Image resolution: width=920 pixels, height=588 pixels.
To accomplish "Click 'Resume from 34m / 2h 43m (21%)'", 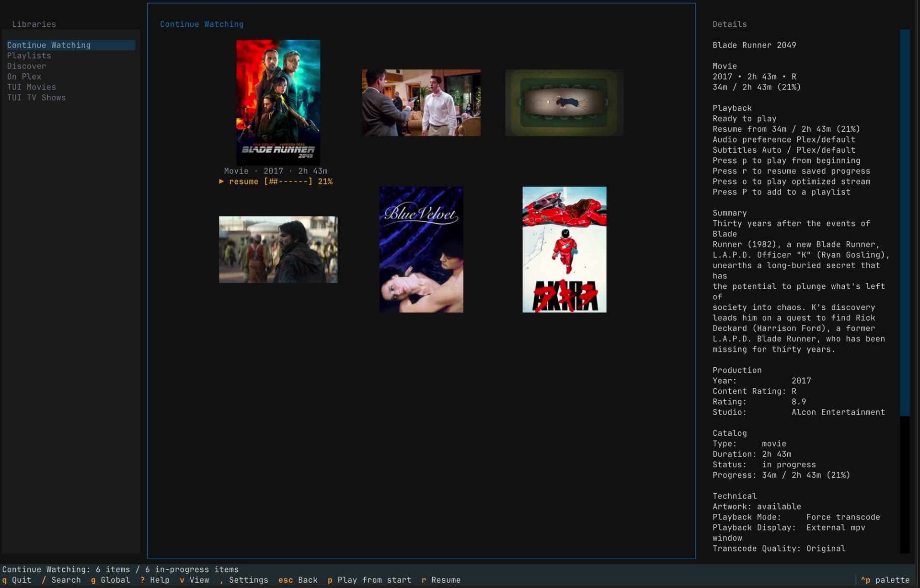I will [786, 129].
